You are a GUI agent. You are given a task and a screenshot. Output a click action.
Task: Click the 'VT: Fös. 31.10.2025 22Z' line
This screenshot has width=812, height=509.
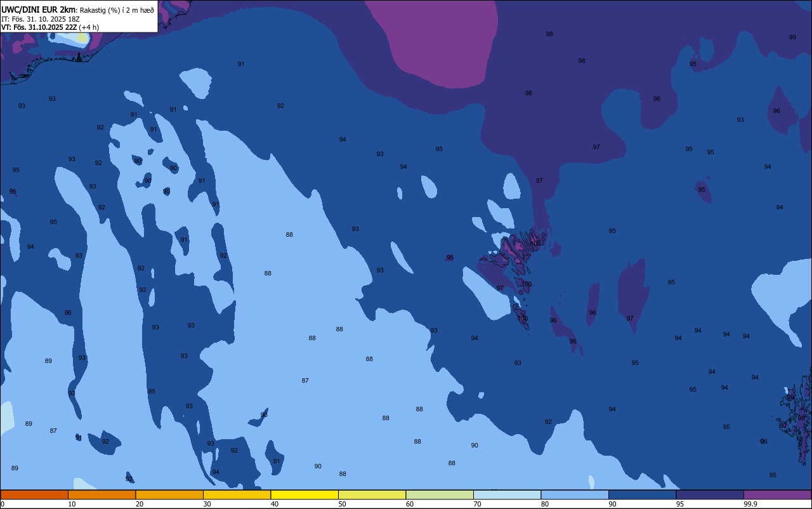(x=39, y=27)
